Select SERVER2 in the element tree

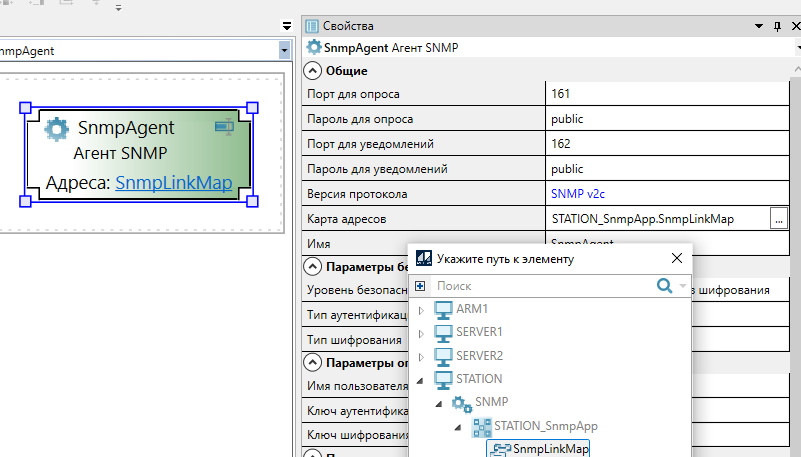479,356
